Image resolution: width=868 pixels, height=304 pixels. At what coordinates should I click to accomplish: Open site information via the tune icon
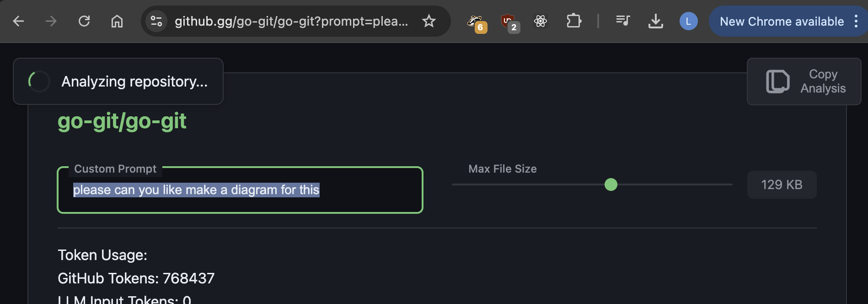click(156, 21)
